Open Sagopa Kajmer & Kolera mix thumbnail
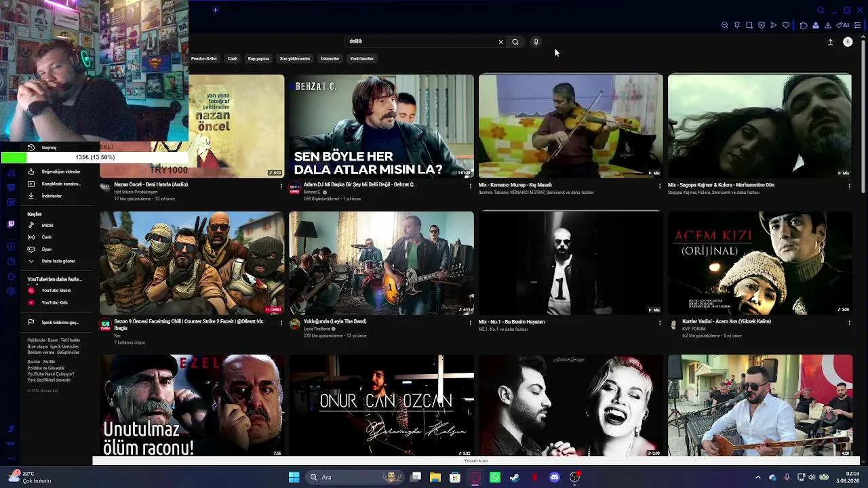The image size is (868, 488). click(759, 126)
